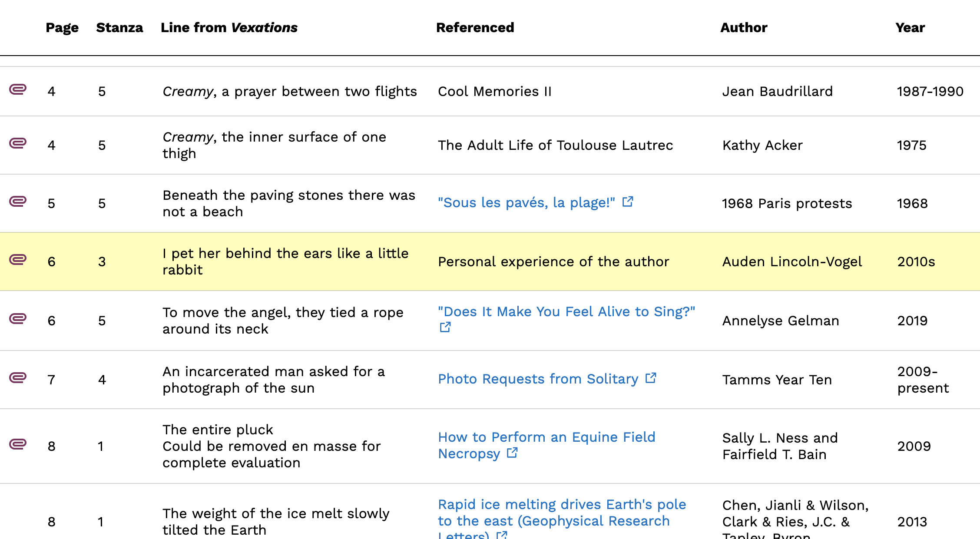Screen dimensions: 980x539
Task: Click the paperclip icon beside the incarcerated man line
Action: point(18,378)
